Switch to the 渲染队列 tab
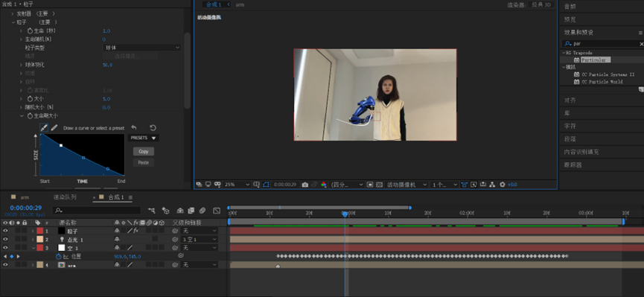The width and height of the screenshot is (644, 297). coord(65,197)
